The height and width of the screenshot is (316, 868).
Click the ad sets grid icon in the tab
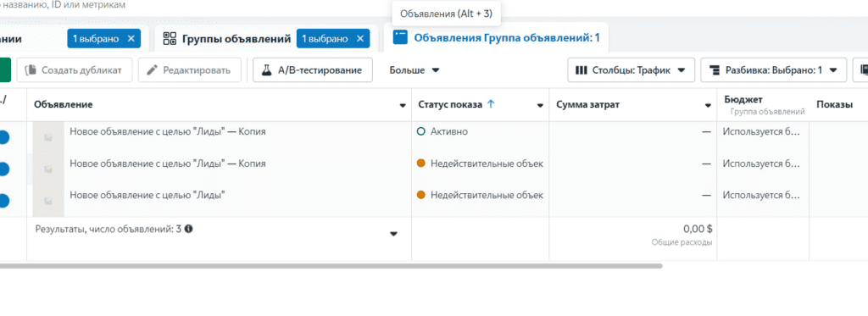tap(170, 39)
